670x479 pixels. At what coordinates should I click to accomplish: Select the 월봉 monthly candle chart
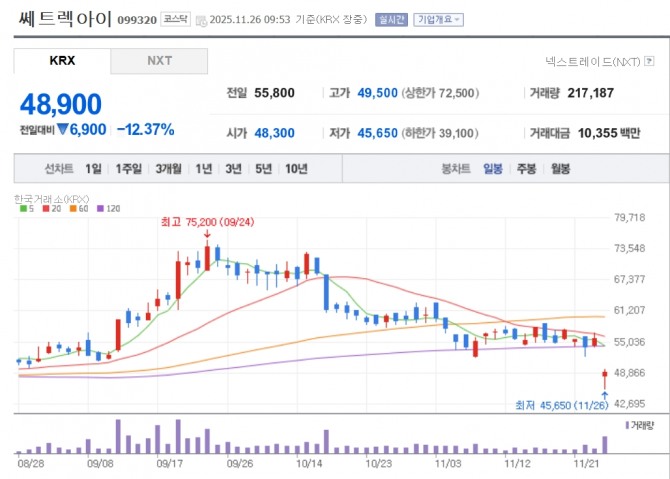tap(559, 169)
